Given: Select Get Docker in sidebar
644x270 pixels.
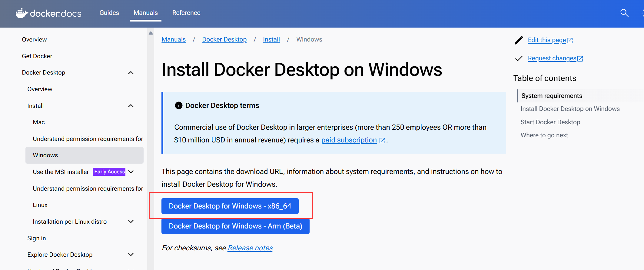Looking at the screenshot, I should pos(37,56).
